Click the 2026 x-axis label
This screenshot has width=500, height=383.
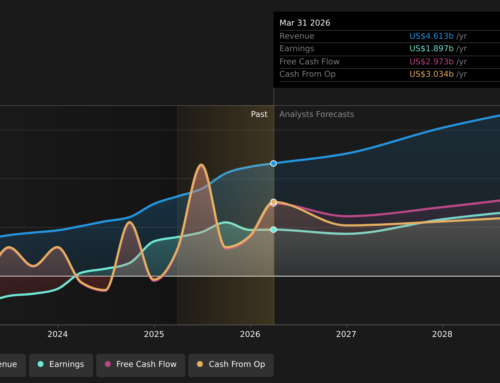[x=250, y=334]
